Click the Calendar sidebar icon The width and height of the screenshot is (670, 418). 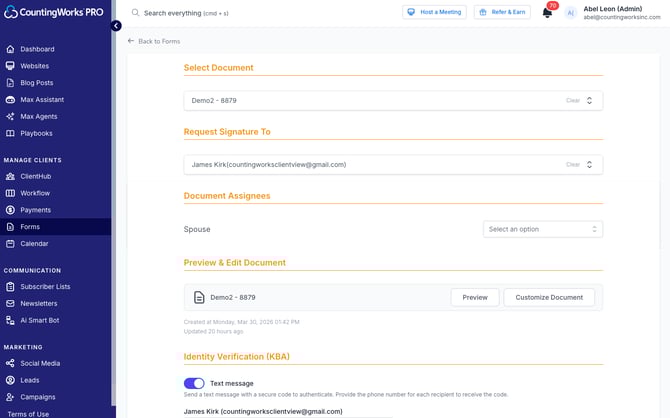(x=10, y=243)
